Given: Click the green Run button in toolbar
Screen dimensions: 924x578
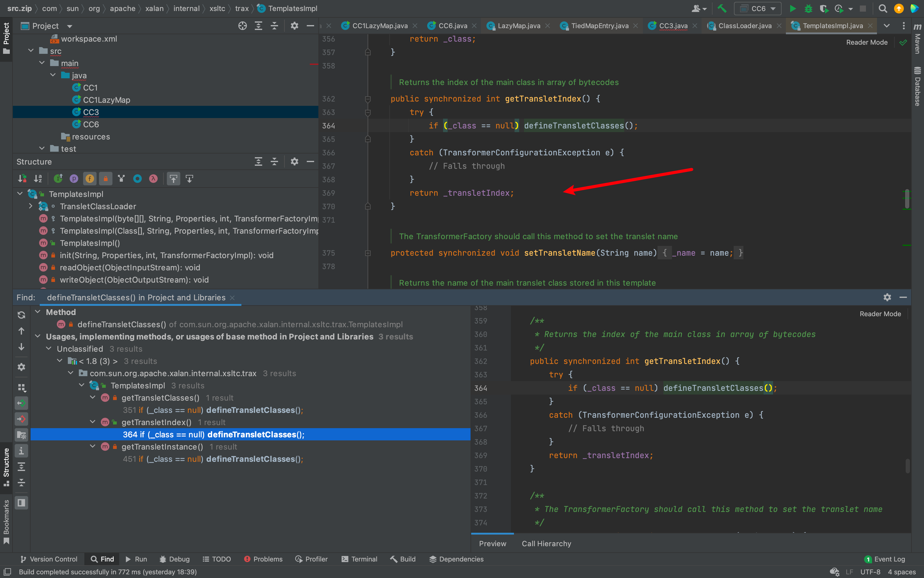Looking at the screenshot, I should point(792,9).
